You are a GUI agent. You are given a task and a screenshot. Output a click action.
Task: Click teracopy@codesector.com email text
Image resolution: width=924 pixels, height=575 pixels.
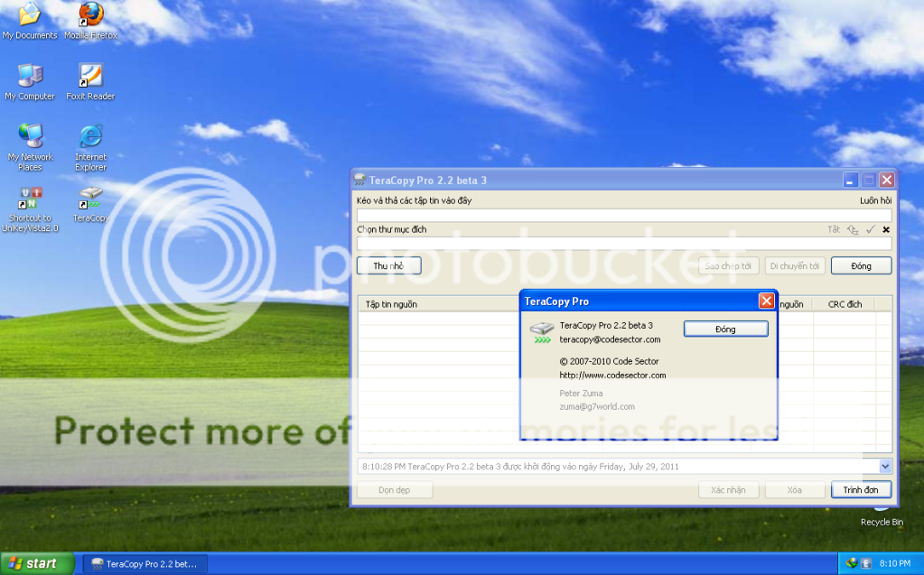click(x=610, y=339)
